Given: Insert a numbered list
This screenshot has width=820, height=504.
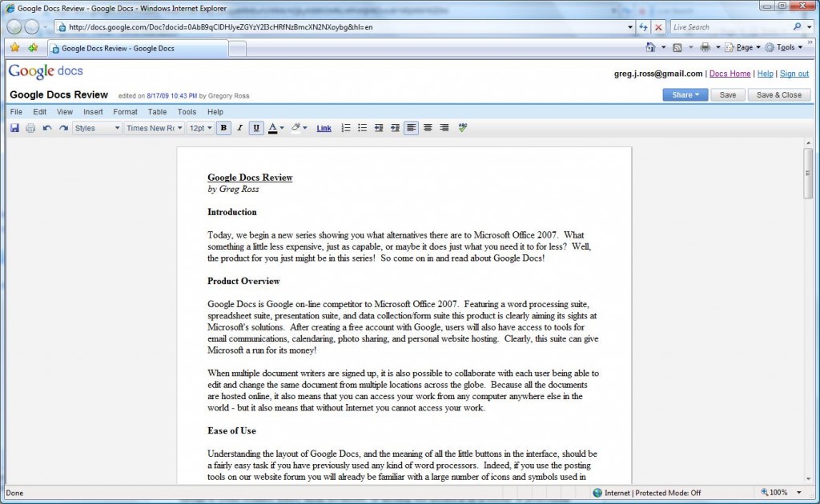Looking at the screenshot, I should (x=346, y=128).
